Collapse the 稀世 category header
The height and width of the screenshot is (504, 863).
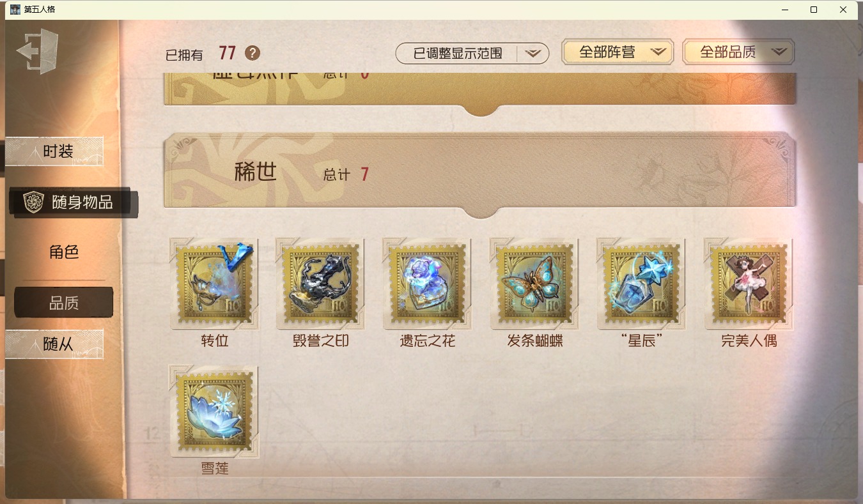coord(480,174)
